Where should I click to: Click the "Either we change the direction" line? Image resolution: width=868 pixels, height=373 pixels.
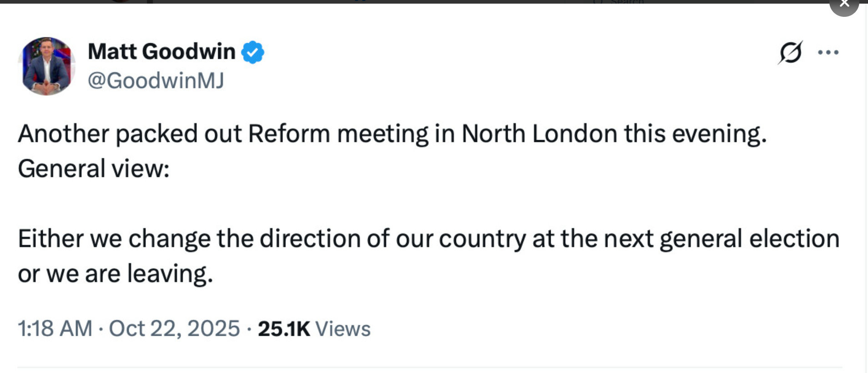[428, 239]
